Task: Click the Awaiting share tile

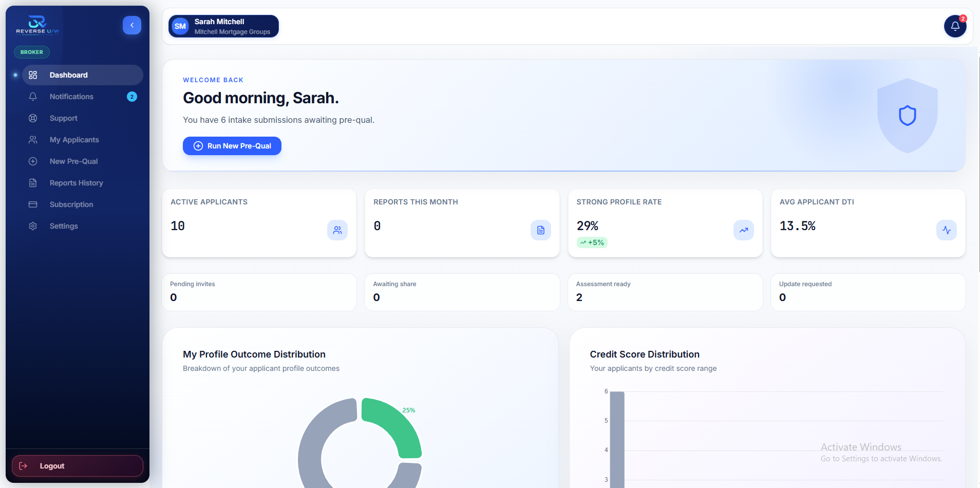Action: (462, 292)
